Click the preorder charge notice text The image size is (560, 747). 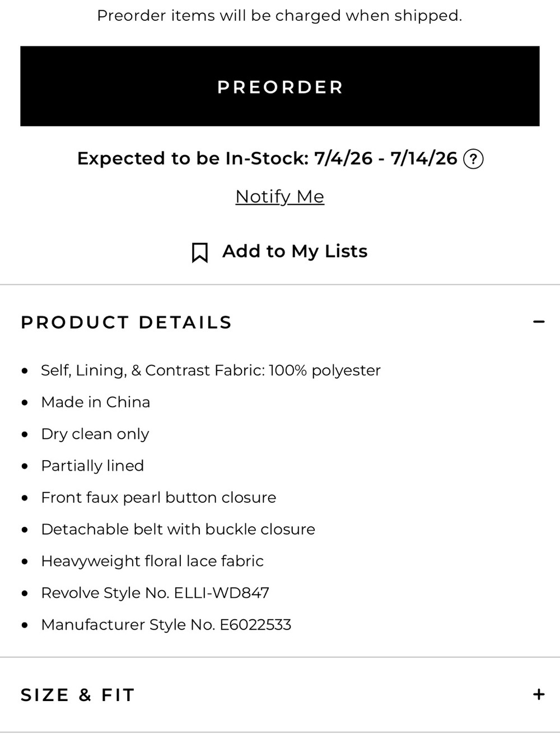pos(279,16)
